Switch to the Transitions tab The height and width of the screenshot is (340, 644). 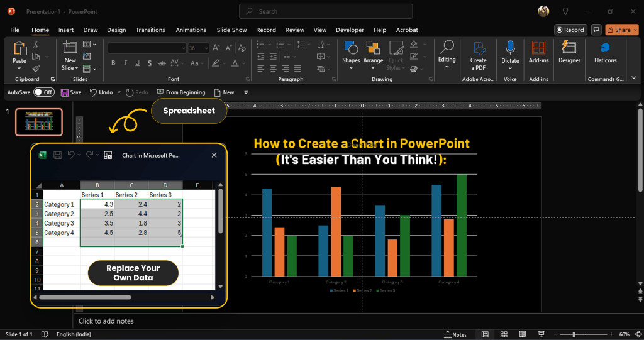[150, 30]
